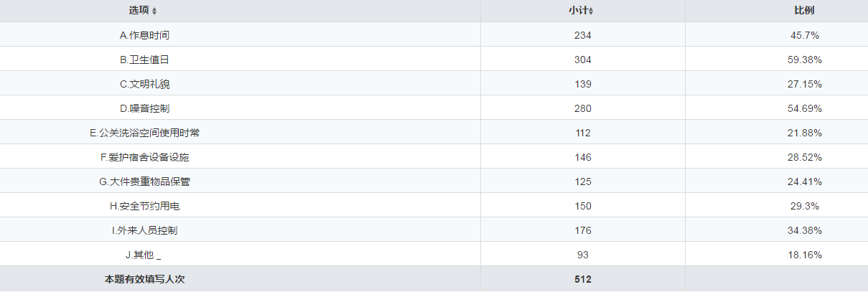The image size is (868, 292).
Task: Select the F.爱护宿舍设备设施 row
Action: (x=144, y=157)
